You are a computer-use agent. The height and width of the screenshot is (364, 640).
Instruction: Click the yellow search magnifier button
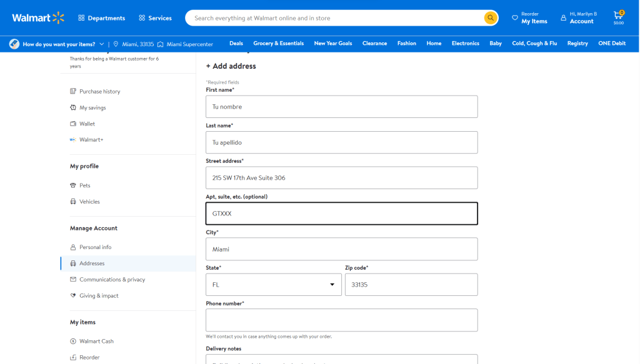click(490, 18)
